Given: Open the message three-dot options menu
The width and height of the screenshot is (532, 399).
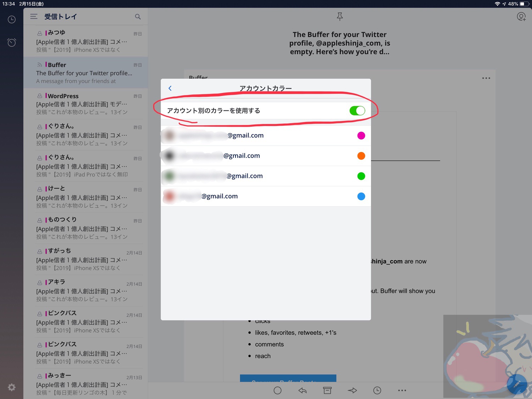Looking at the screenshot, I should click(x=486, y=78).
